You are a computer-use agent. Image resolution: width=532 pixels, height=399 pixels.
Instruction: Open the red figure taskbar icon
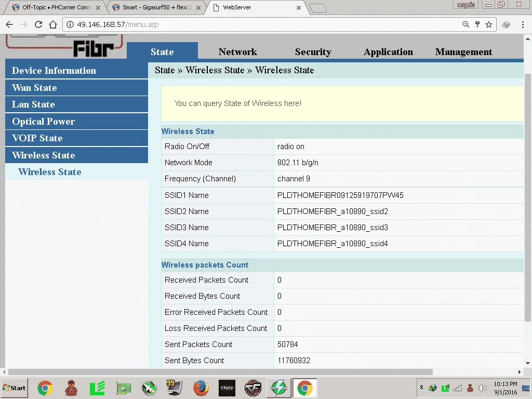(71, 388)
